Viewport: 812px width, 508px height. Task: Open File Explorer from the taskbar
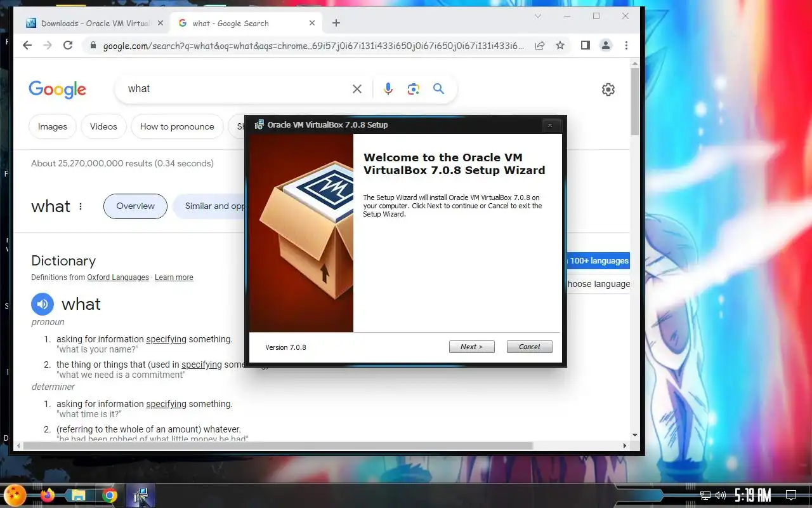pos(79,495)
